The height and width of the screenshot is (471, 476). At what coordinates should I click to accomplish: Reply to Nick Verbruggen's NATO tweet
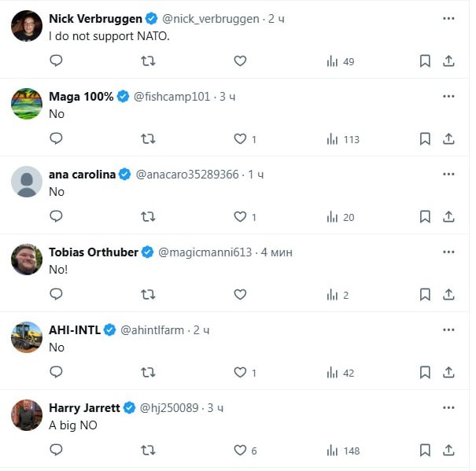(56, 61)
